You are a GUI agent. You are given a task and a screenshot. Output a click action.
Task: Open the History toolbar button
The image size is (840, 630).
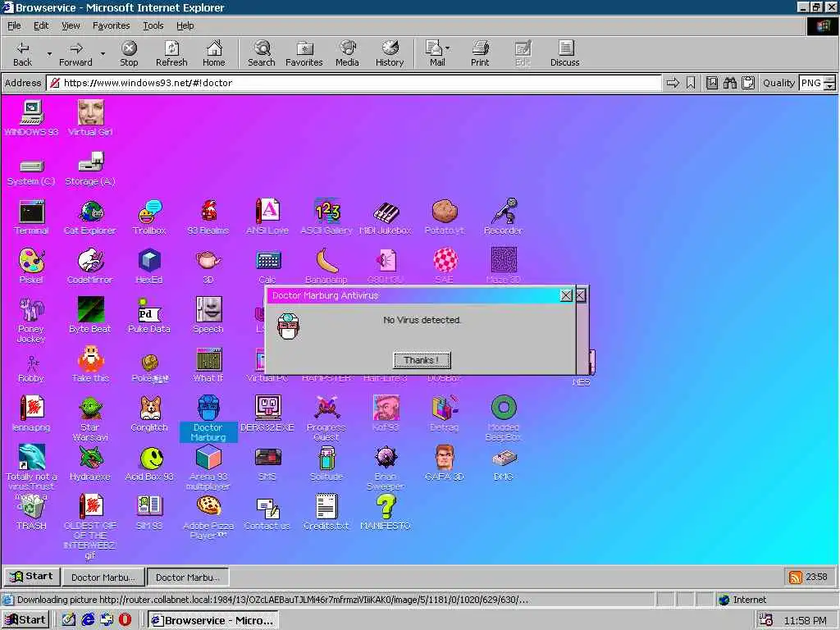click(390, 53)
